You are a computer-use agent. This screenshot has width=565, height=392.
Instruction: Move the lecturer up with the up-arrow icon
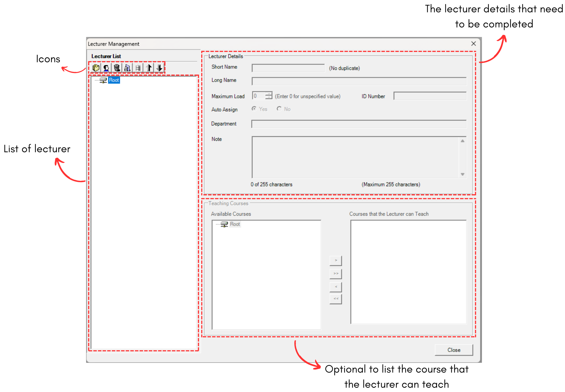click(149, 67)
